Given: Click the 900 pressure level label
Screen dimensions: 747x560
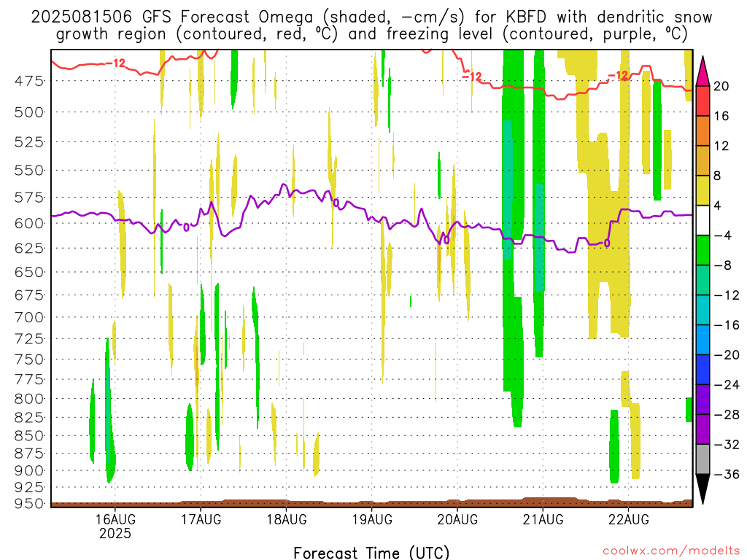Looking at the screenshot, I should tap(29, 470).
